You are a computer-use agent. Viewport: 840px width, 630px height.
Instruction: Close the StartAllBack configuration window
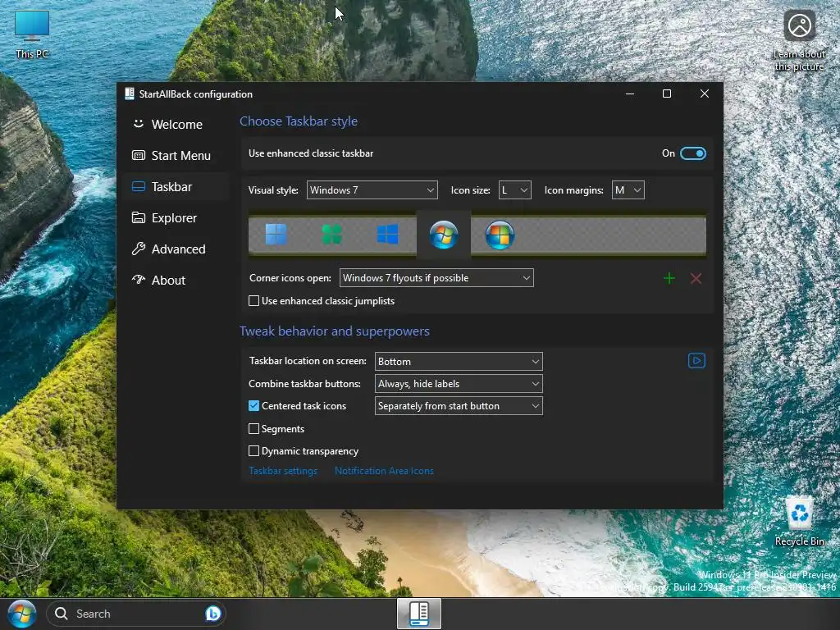point(705,94)
